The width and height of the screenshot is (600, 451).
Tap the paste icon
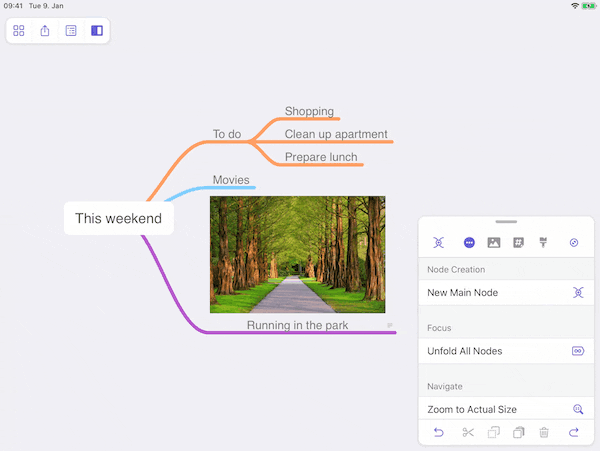tap(518, 432)
